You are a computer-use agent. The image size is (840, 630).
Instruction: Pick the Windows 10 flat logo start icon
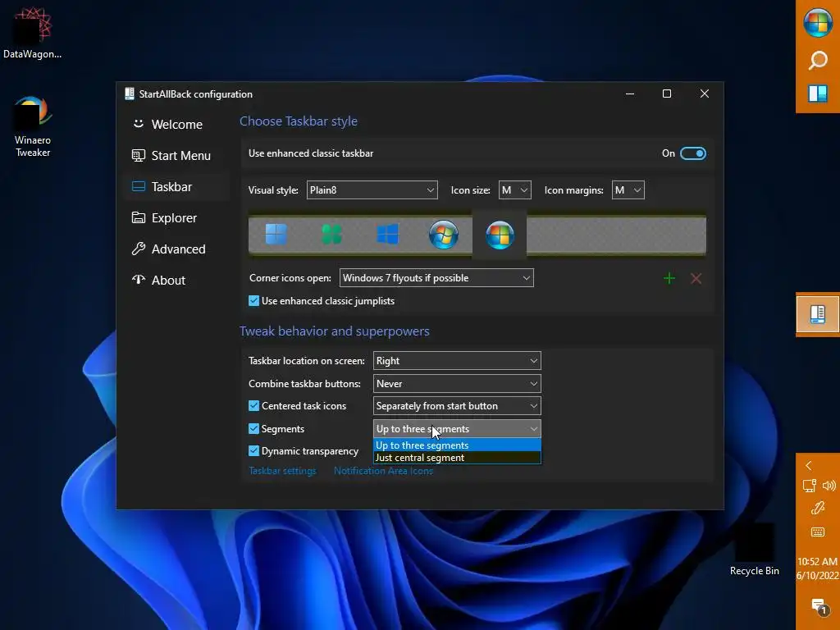(387, 235)
